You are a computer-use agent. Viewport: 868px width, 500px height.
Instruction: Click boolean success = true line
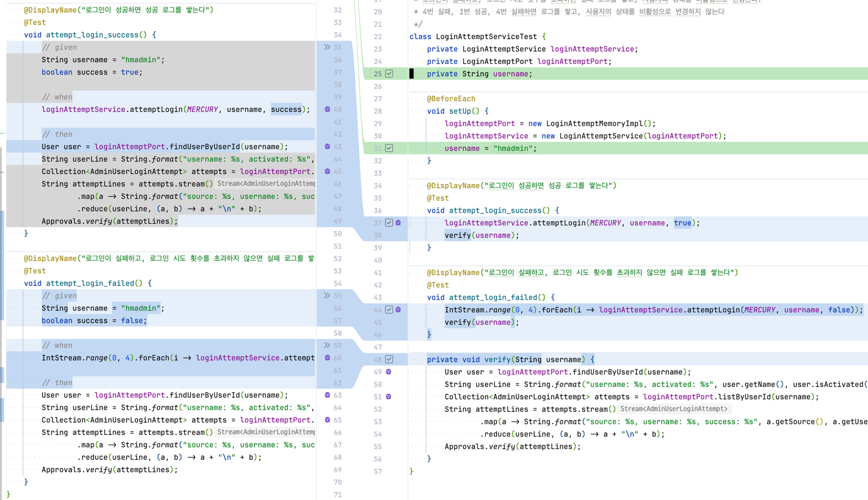(92, 72)
